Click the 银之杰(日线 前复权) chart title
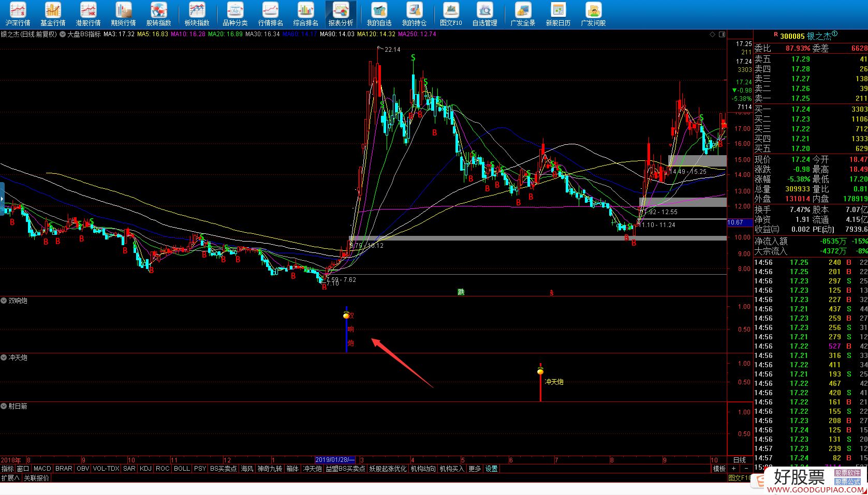 click(x=29, y=34)
